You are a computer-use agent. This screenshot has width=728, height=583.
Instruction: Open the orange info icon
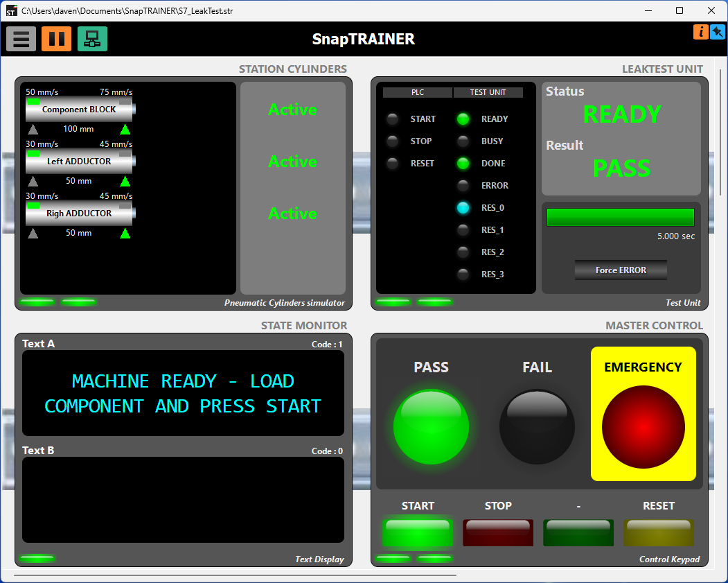(700, 32)
